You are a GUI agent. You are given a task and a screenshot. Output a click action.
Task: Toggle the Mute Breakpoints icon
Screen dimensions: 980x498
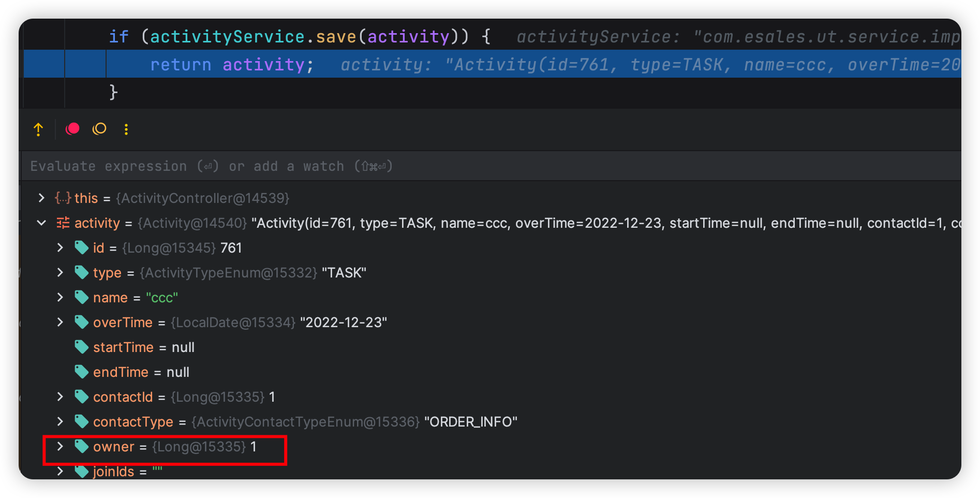(x=99, y=129)
